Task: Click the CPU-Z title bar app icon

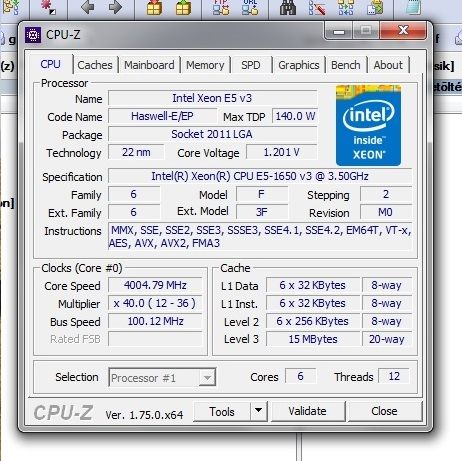Action: click(33, 35)
